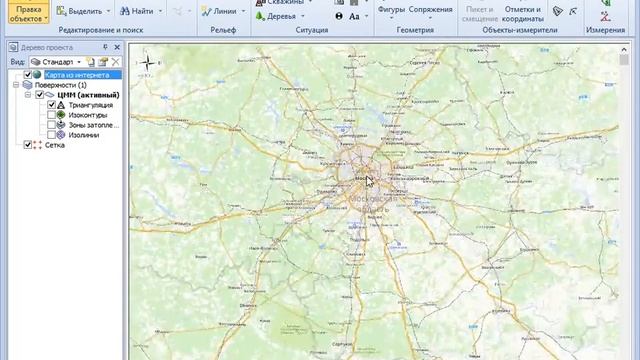640x360 pixels.
Task: Toggle the Сетка checkbox
Action: (x=27, y=144)
